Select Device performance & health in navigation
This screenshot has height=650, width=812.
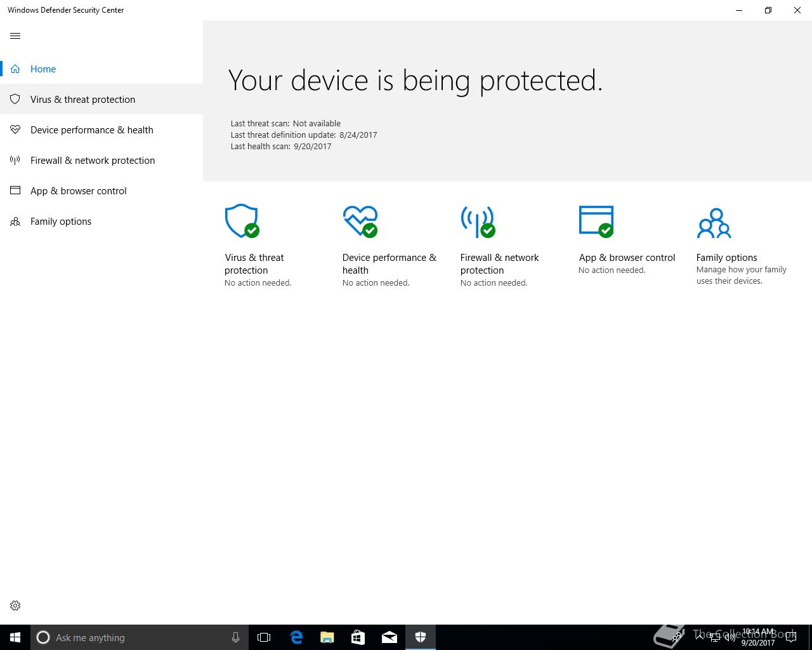coord(101,129)
